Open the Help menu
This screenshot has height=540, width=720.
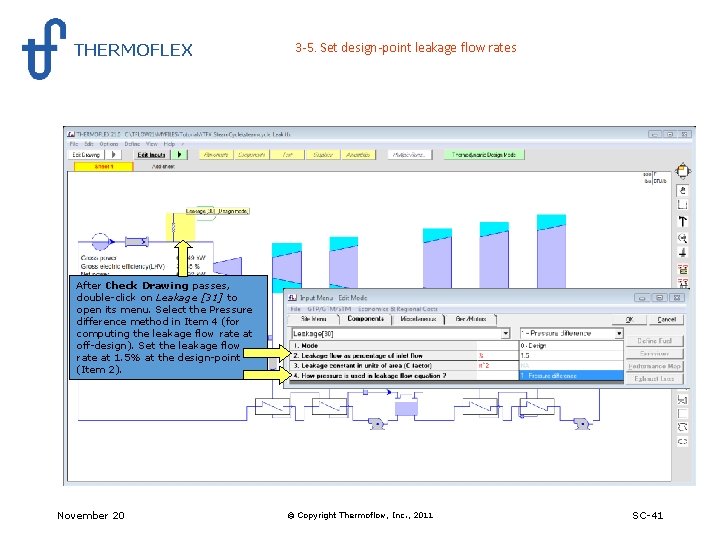click(x=169, y=144)
